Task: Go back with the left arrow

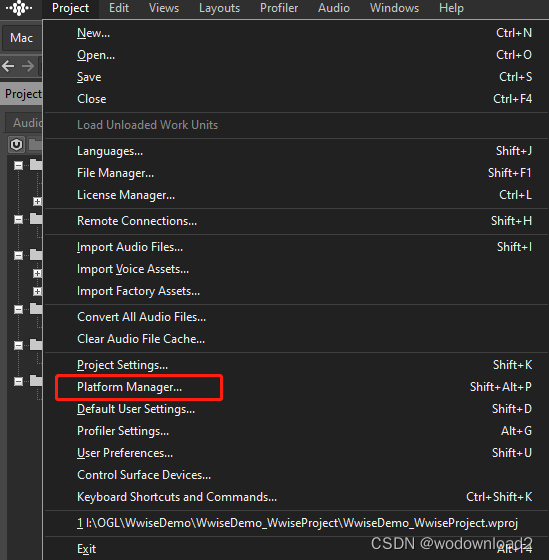Action: pos(8,66)
